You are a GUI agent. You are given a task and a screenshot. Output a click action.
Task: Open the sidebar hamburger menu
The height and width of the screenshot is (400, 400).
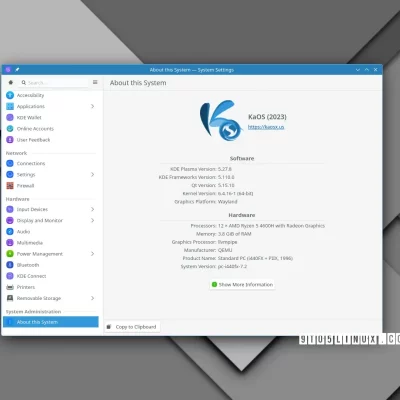95,82
